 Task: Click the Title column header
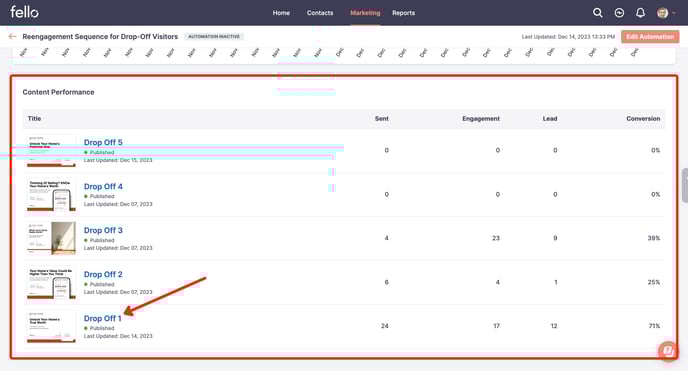[x=34, y=118]
